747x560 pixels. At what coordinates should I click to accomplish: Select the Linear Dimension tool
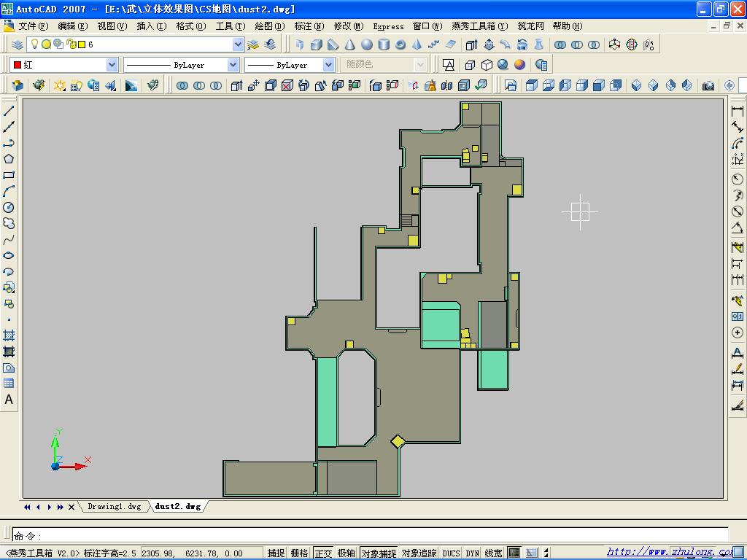point(737,111)
